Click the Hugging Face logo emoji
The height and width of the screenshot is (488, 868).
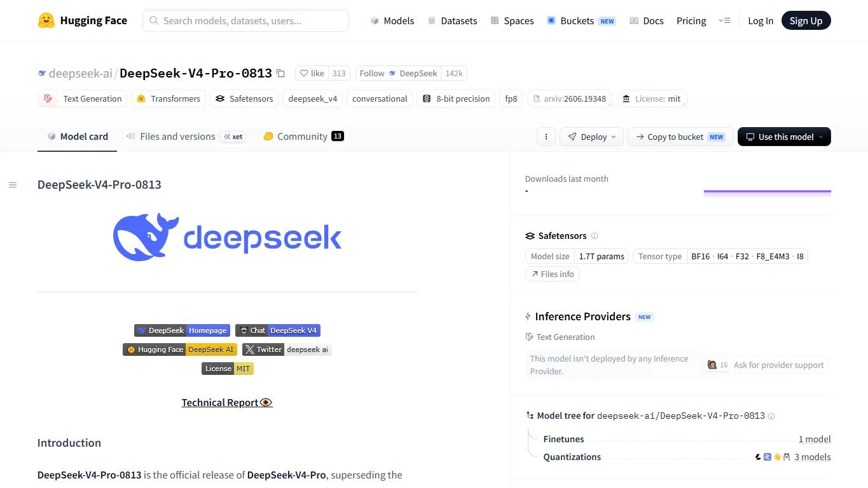46,20
